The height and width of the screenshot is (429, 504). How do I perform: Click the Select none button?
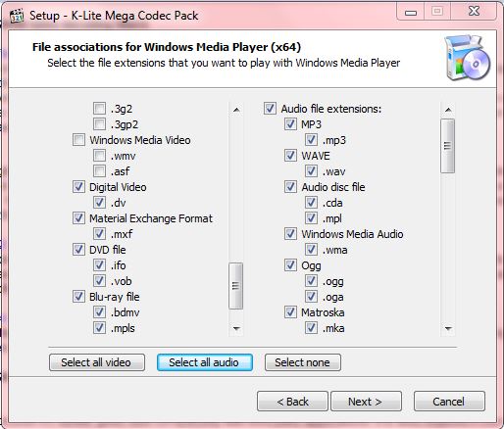(x=303, y=362)
